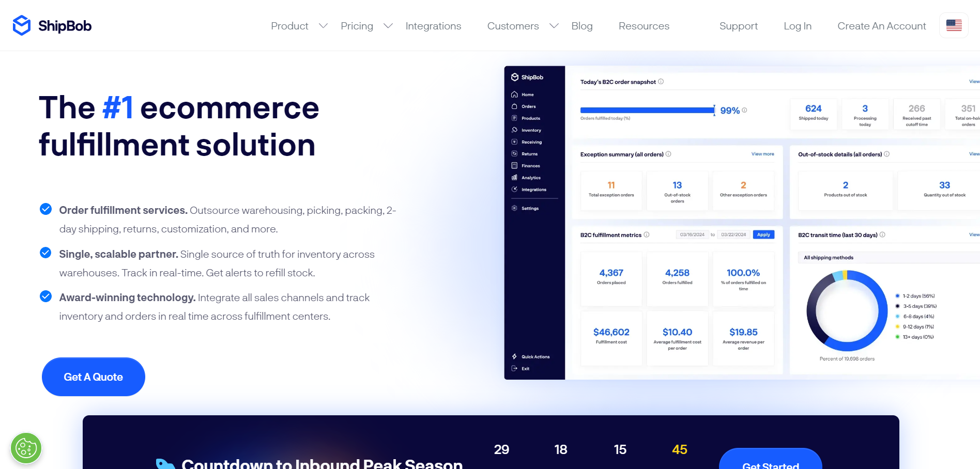Click info icon beside Today's B2C order snapshot
The width and height of the screenshot is (980, 469).
click(661, 82)
